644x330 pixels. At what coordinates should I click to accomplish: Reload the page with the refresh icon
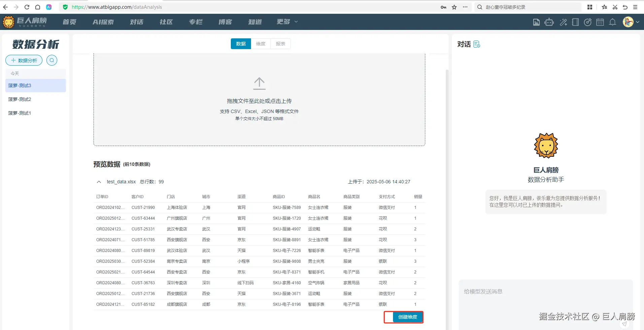(27, 7)
